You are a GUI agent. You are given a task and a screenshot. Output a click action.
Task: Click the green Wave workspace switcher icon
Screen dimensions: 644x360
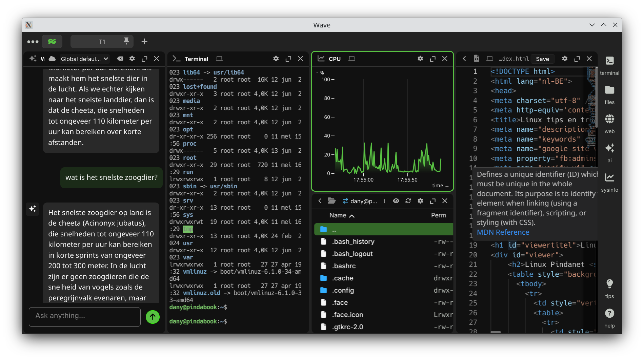coord(52,41)
